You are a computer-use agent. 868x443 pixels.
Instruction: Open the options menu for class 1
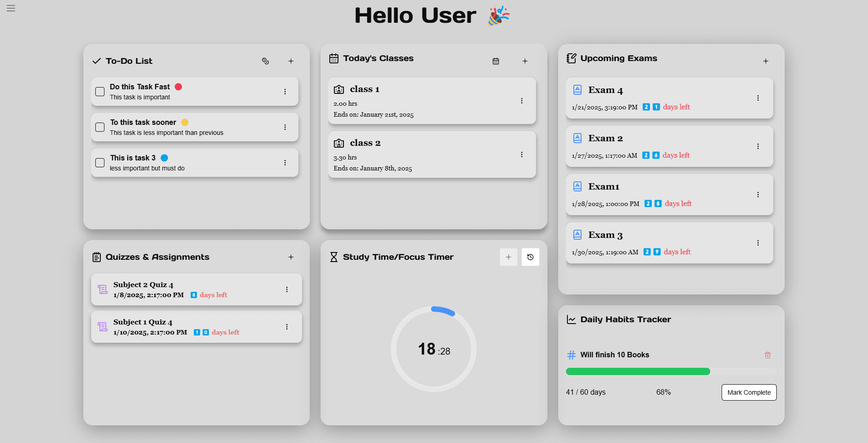(522, 101)
